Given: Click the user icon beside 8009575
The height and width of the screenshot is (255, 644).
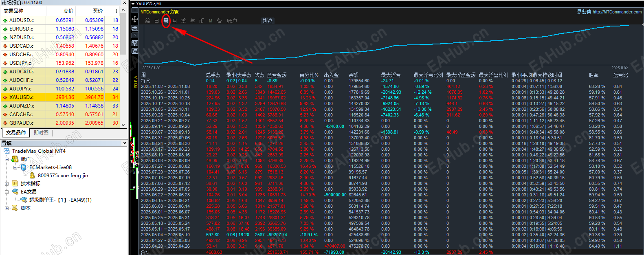Looking at the screenshot, I should click(32, 176).
